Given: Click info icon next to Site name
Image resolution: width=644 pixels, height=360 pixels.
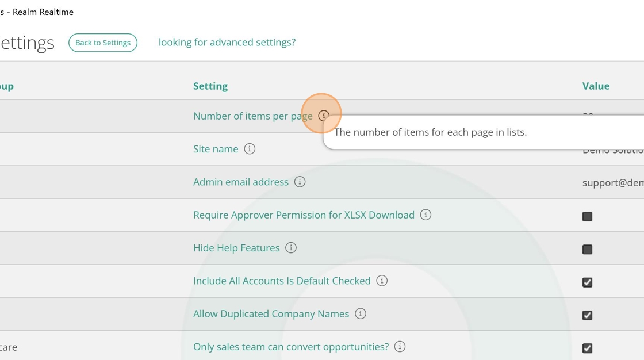Looking at the screenshot, I should click(x=250, y=149).
